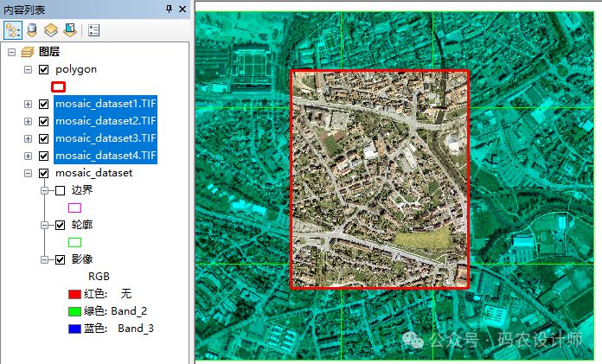This screenshot has height=364, width=602.
Task: Click List By Source database icon
Action: tap(34, 29)
